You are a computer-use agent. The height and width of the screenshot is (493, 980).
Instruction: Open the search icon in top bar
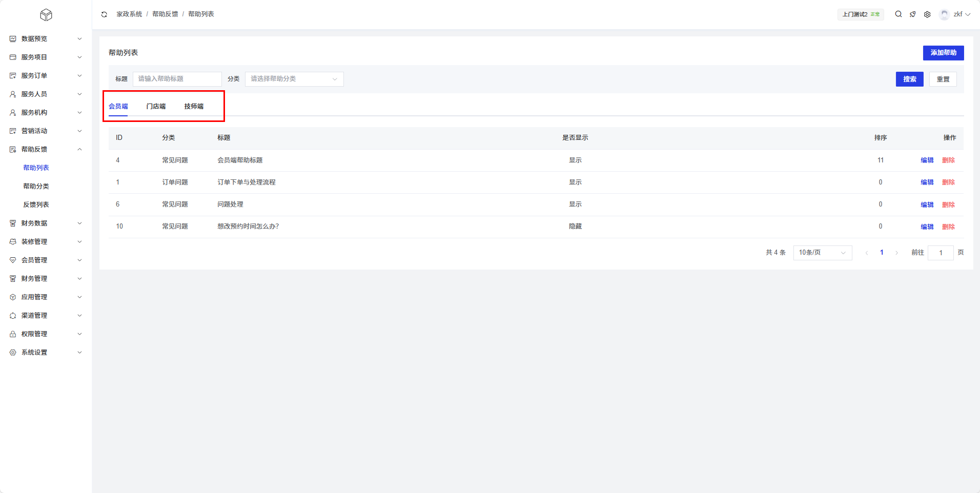(x=899, y=14)
